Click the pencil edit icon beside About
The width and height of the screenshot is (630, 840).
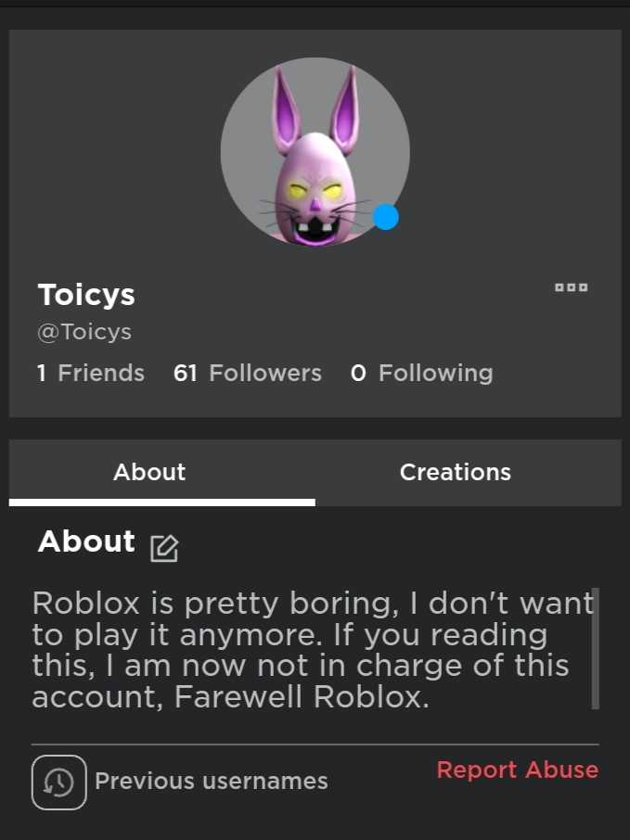coord(163,548)
